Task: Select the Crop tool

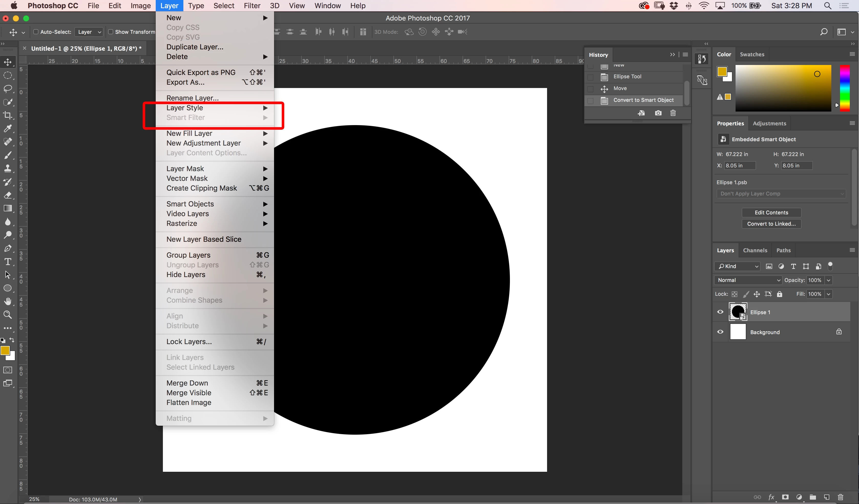Action: (7, 115)
